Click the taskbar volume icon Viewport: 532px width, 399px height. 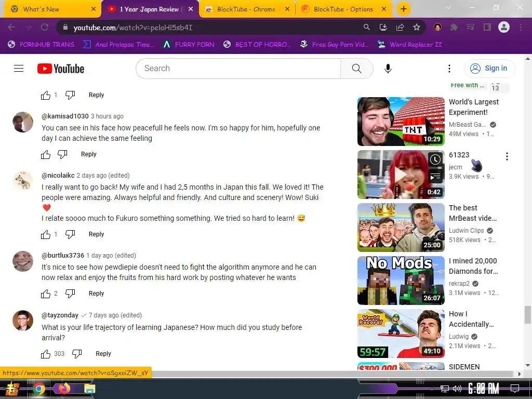click(457, 389)
